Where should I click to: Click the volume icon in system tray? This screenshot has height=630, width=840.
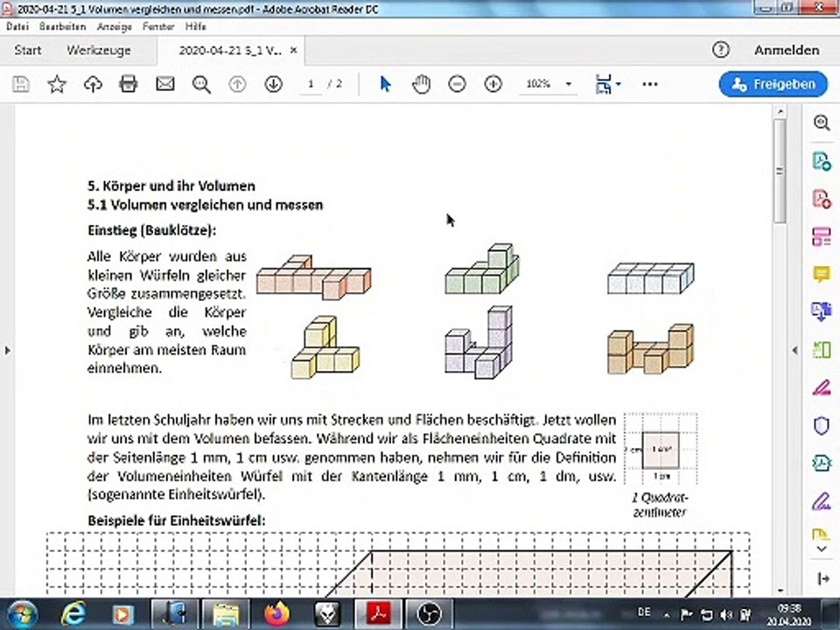[726, 614]
